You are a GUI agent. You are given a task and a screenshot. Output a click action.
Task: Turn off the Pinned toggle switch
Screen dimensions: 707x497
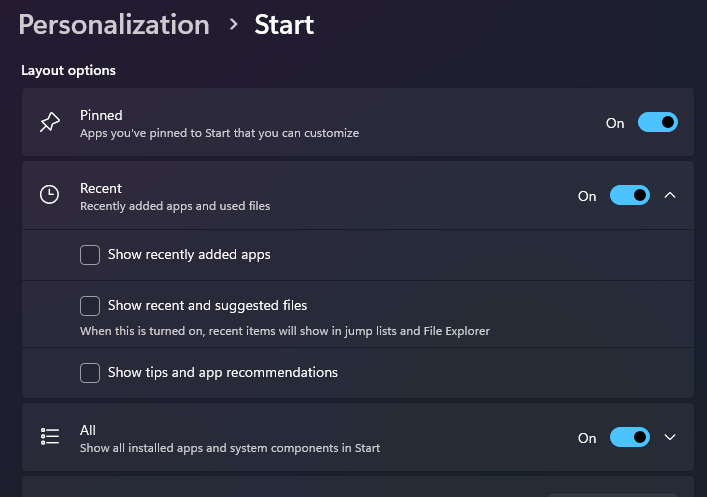tap(657, 122)
